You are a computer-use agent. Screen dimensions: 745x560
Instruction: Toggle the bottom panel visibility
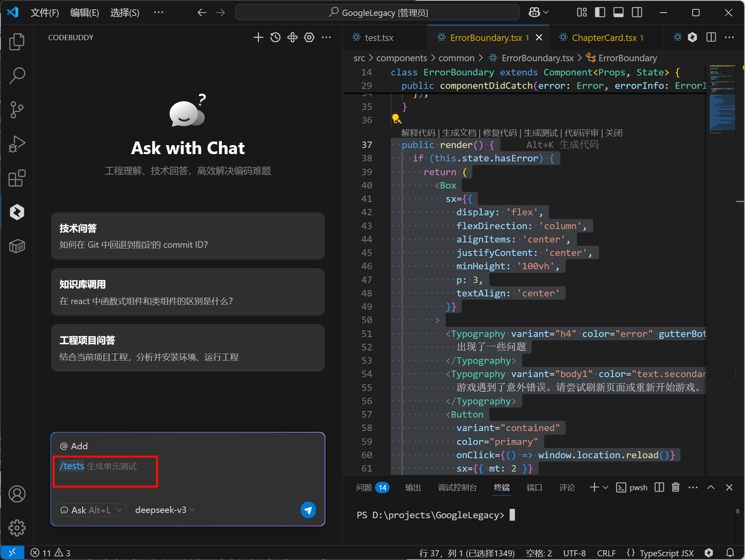coord(618,13)
